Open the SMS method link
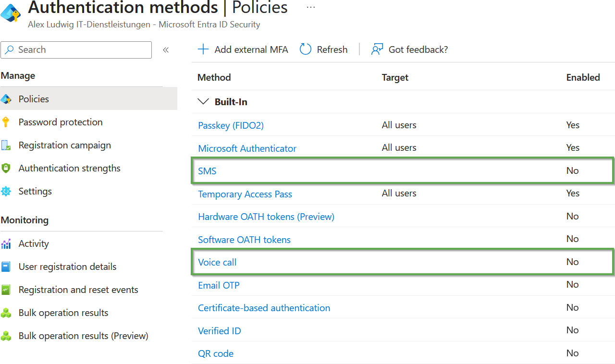615x364 pixels. pos(207,171)
